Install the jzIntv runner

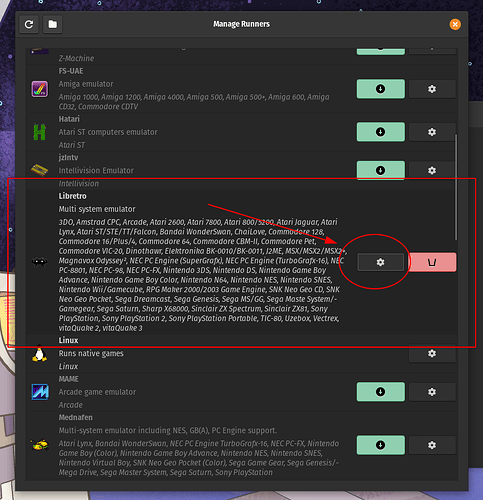click(381, 170)
